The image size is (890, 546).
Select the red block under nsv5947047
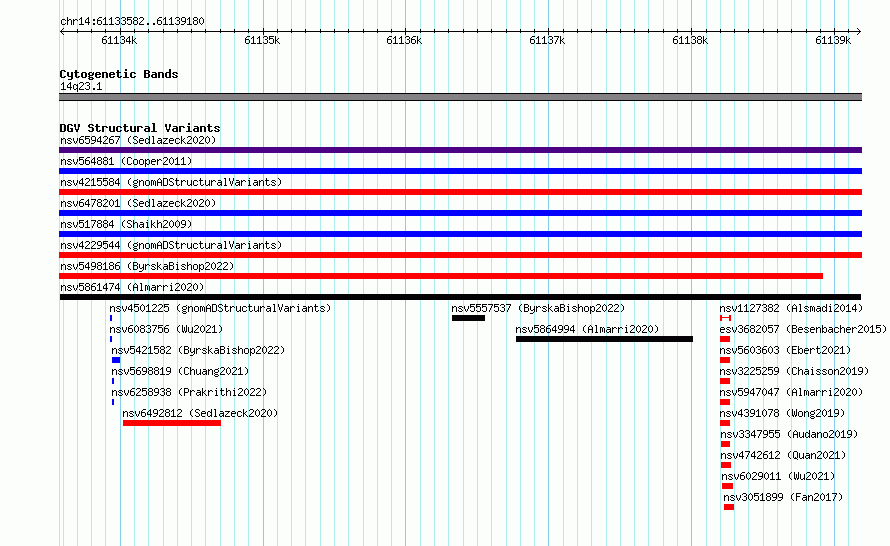(725, 402)
